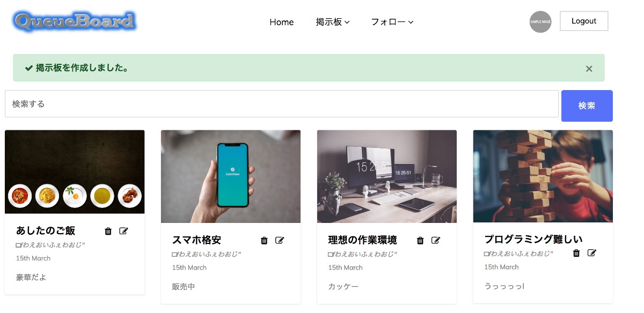Focus the 検索する search field

tap(282, 104)
